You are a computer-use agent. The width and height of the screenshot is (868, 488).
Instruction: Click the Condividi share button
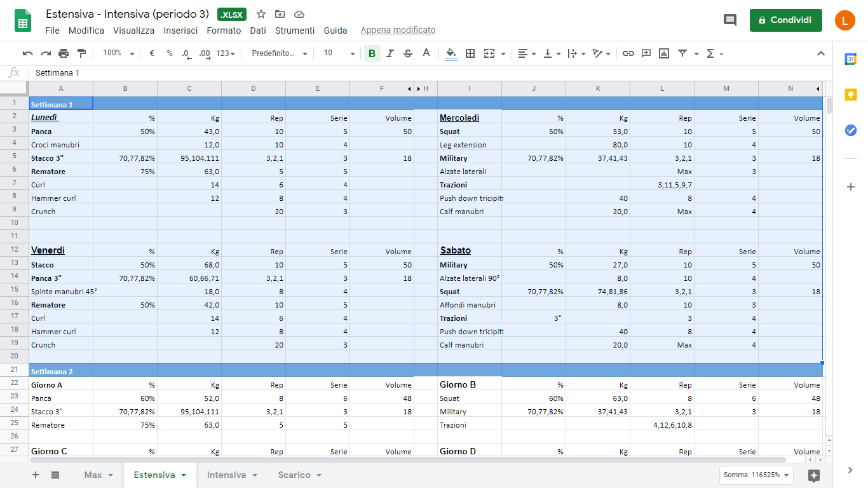coord(785,20)
